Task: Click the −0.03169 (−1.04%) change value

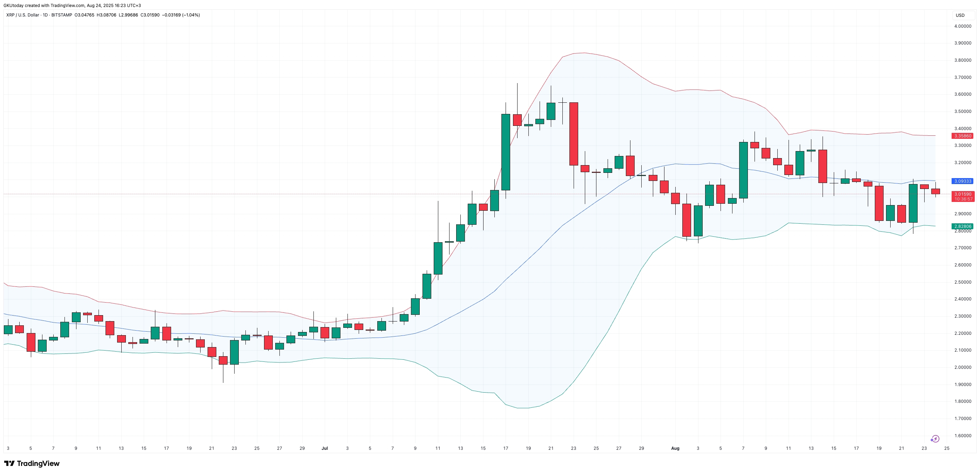Action: (x=181, y=15)
